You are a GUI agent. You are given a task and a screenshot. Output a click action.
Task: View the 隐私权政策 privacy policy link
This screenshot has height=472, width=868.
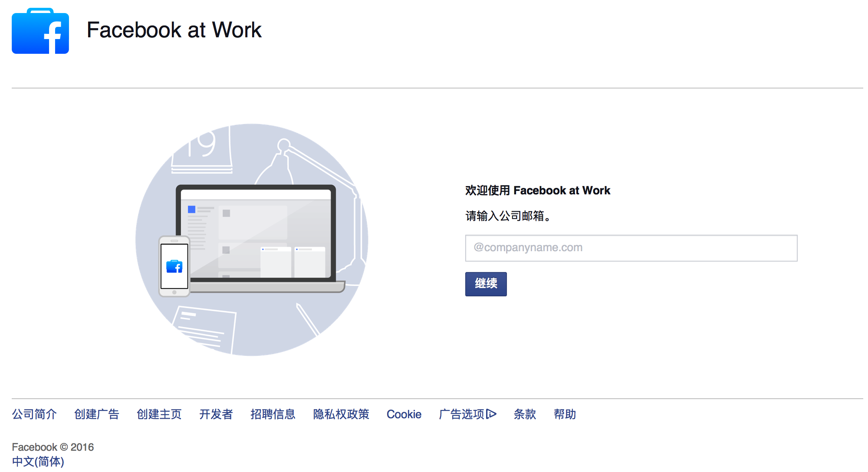point(341,414)
